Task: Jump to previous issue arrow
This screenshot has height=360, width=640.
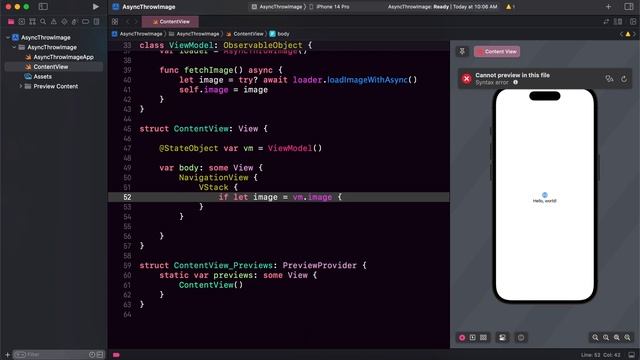Action: click(x=621, y=34)
